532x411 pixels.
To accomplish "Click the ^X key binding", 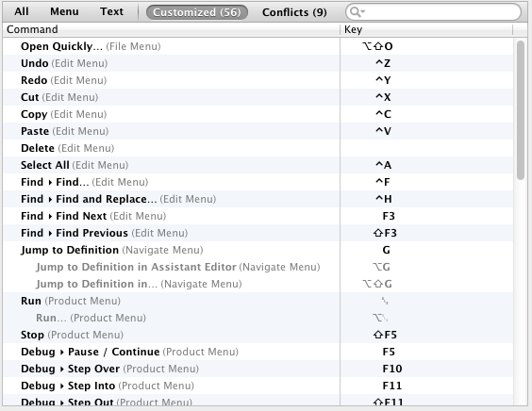I will [383, 97].
